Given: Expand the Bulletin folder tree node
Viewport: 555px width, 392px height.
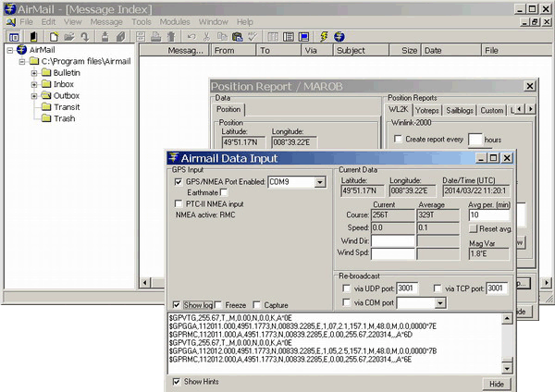Looking at the screenshot, I should pyautogui.click(x=34, y=72).
